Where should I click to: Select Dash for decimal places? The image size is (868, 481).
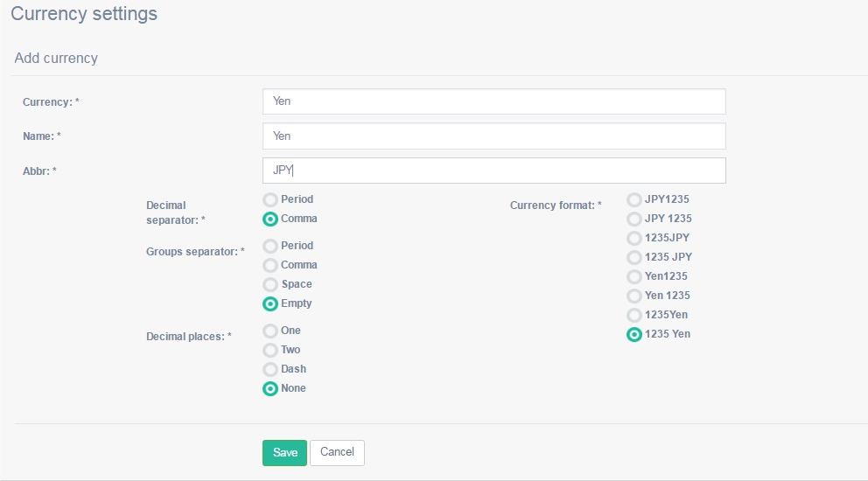[x=270, y=369]
